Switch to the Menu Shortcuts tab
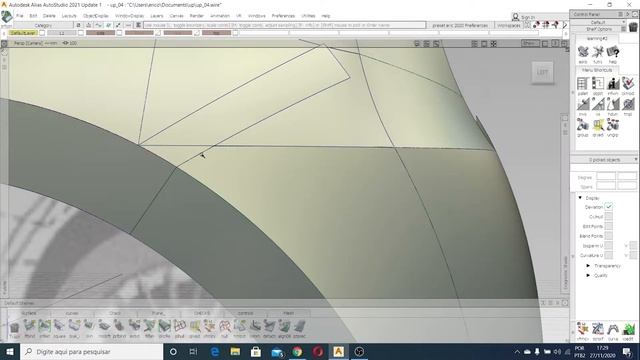This screenshot has width=640, height=360. pyautogui.click(x=597, y=70)
